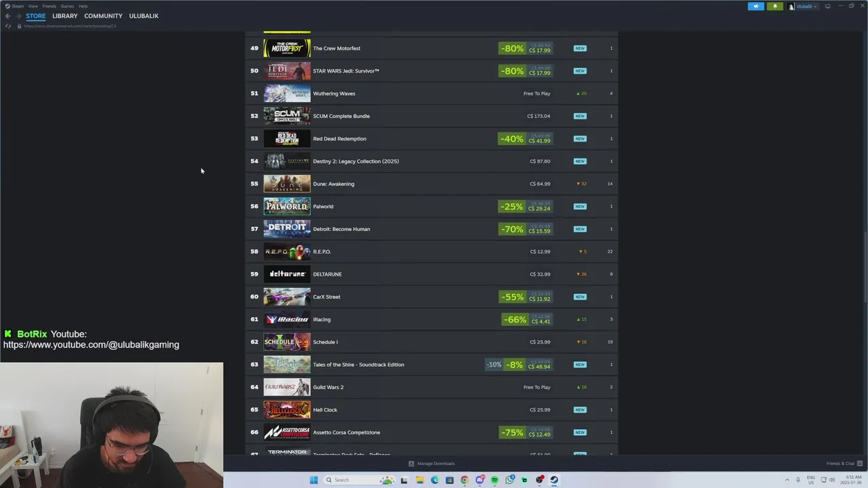
Task: Reload the store page
Action: click(x=7, y=26)
